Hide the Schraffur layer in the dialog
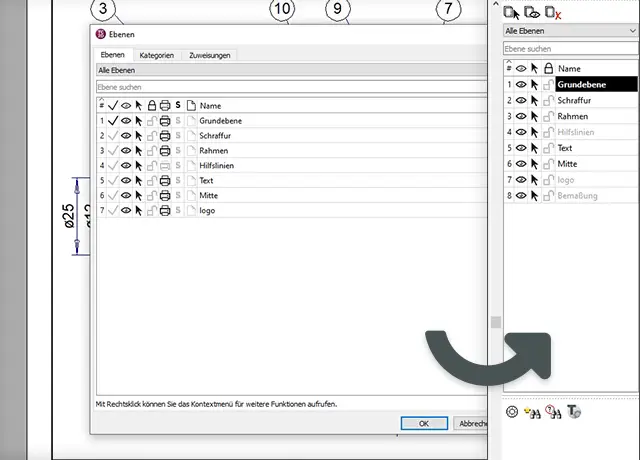The width and height of the screenshot is (640, 460). pos(126,136)
